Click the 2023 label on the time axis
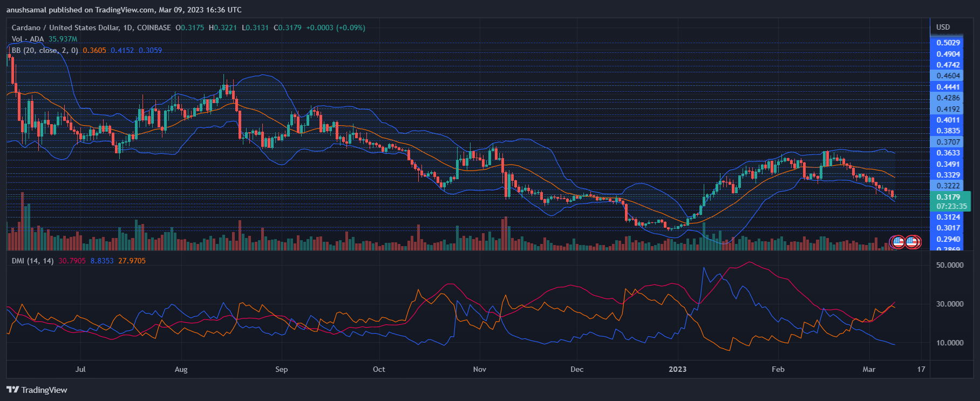The width and height of the screenshot is (980, 401). [x=678, y=369]
